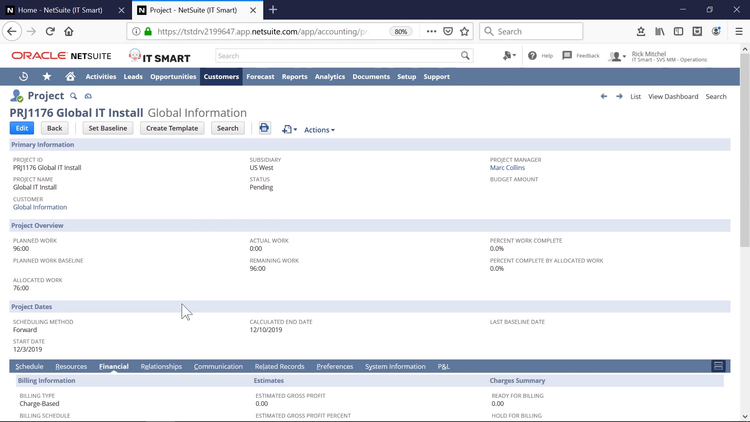Open the Activities menu

pyautogui.click(x=101, y=77)
